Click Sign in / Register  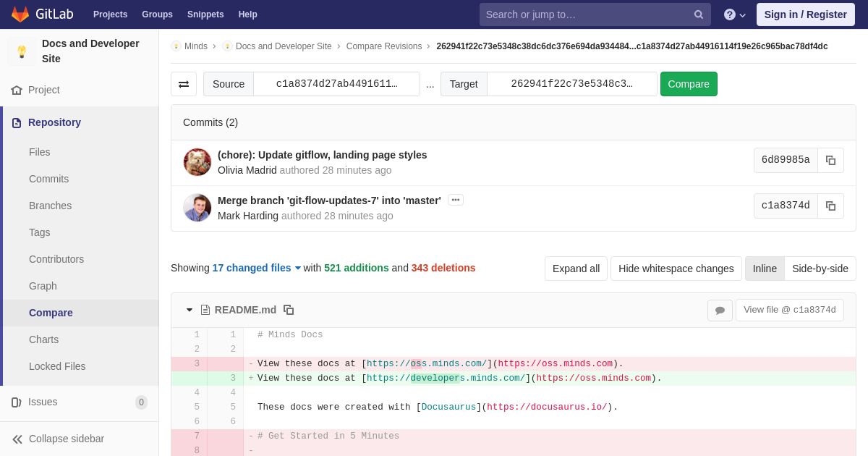805,14
